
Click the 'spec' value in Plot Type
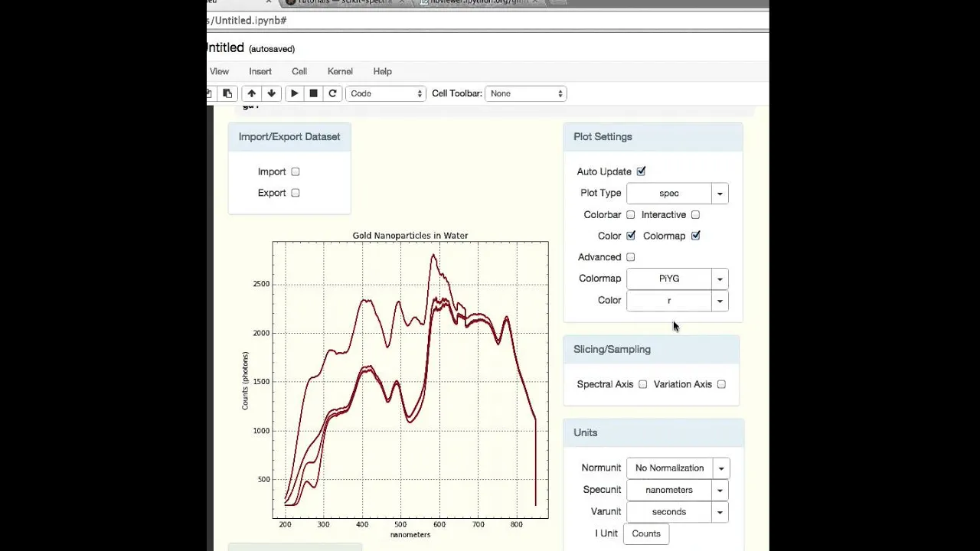click(669, 193)
